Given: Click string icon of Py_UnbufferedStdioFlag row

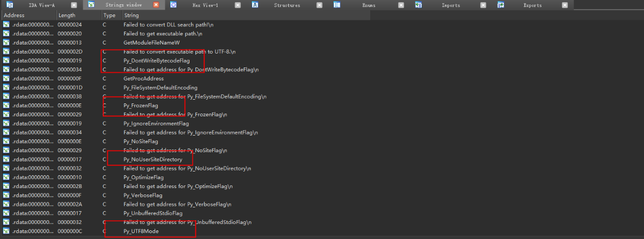Looking at the screenshot, I should pos(6,213).
